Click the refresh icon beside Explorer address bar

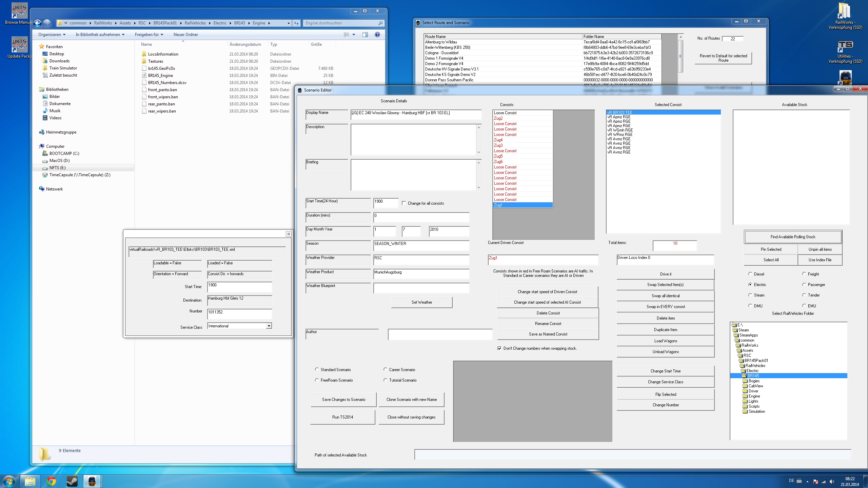[296, 23]
